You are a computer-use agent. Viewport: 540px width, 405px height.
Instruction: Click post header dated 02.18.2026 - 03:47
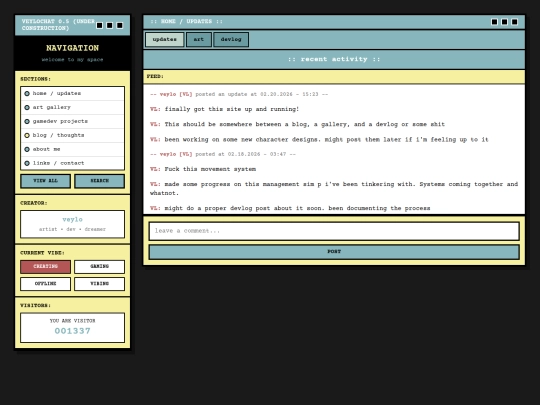pyautogui.click(x=223, y=154)
